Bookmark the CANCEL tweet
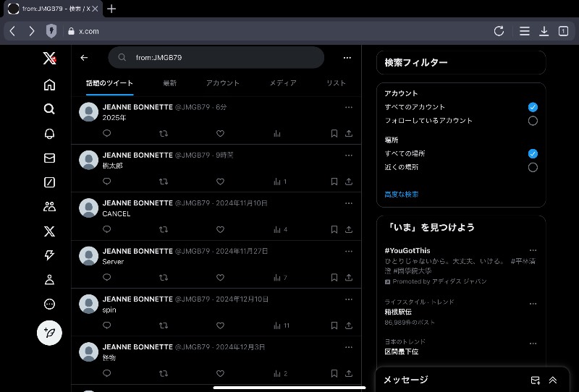Image resolution: width=579 pixels, height=392 pixels. [334, 229]
